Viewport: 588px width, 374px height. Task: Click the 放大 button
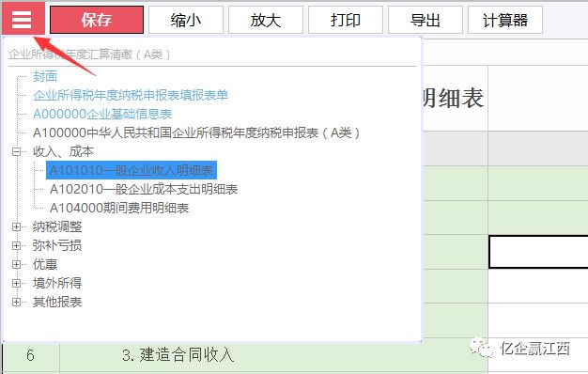[266, 20]
